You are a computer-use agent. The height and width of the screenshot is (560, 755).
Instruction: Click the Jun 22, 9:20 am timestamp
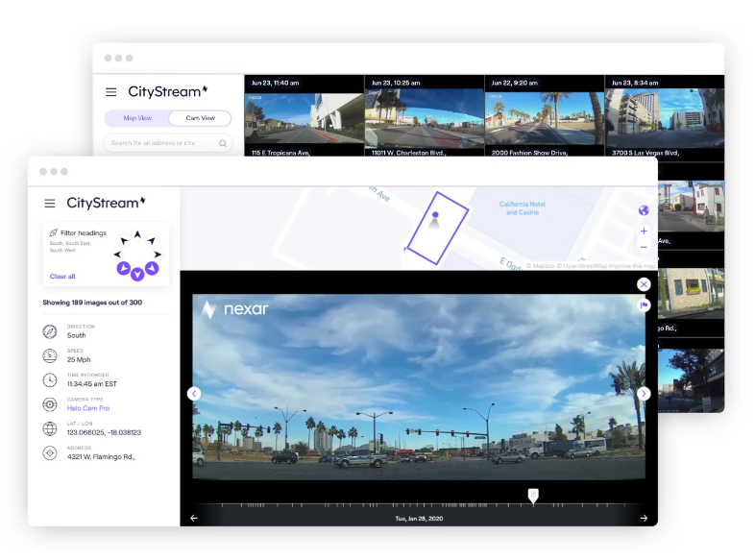514,83
